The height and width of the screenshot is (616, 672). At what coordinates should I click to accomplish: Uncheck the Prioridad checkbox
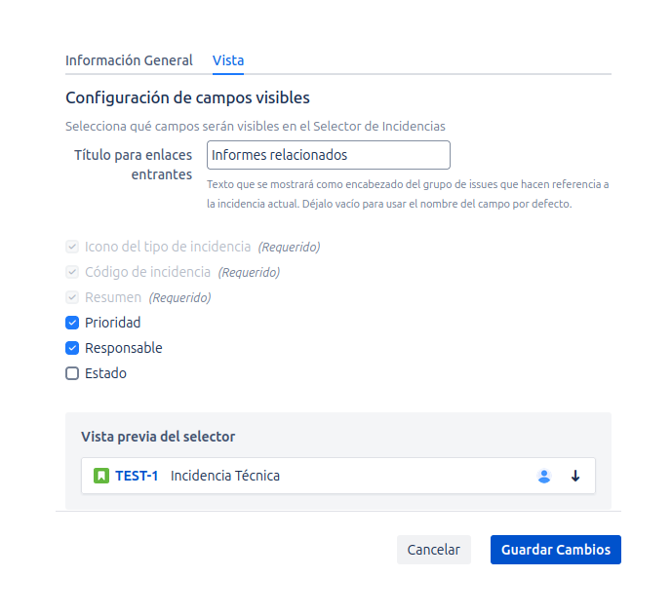[x=72, y=323]
